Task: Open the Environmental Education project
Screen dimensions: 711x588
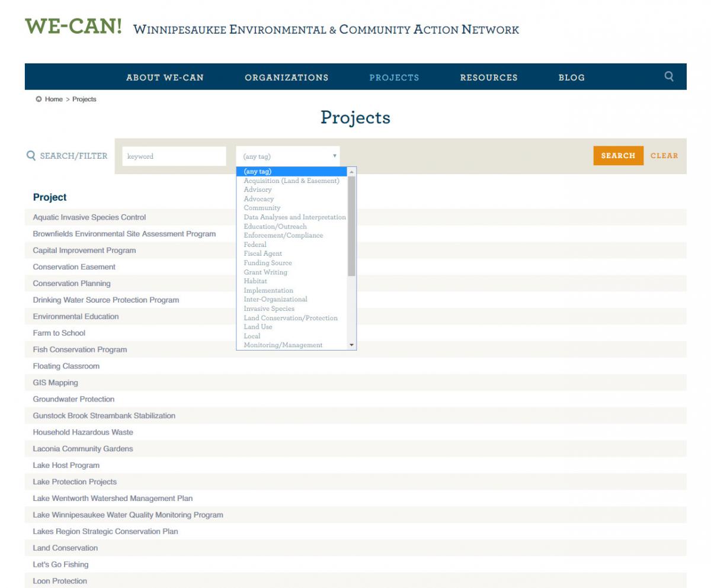Action: point(76,317)
